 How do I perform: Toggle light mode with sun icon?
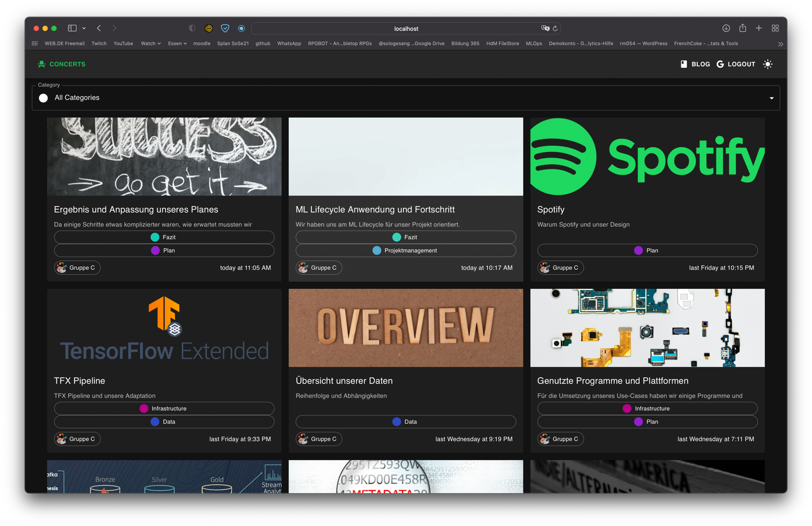click(x=768, y=64)
